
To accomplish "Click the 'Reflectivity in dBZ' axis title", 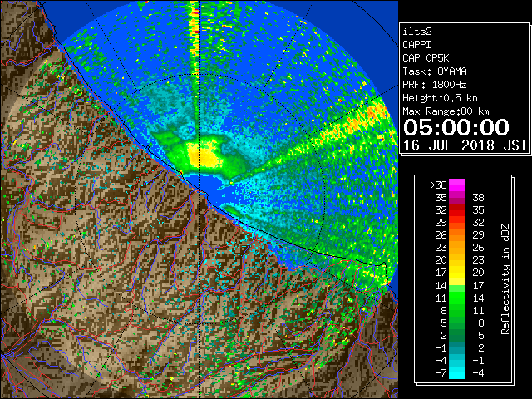I will coord(505,279).
